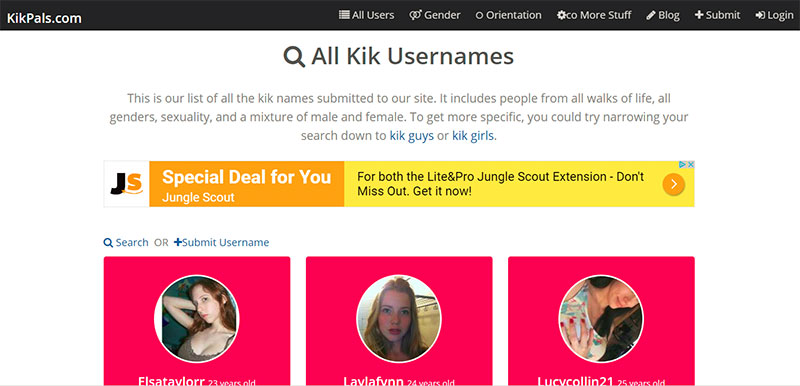800x386 pixels.
Task: Click the plus icon beside Submit in navbar
Action: click(x=699, y=15)
